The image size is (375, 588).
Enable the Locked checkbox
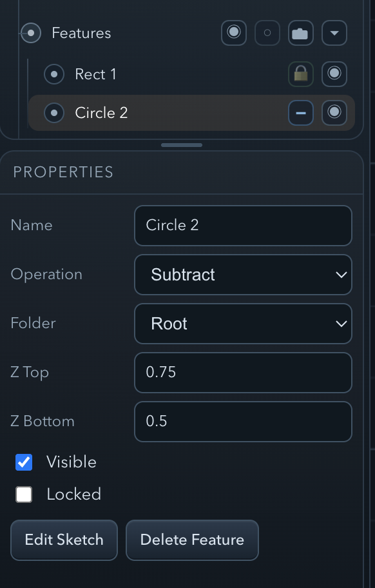(24, 495)
